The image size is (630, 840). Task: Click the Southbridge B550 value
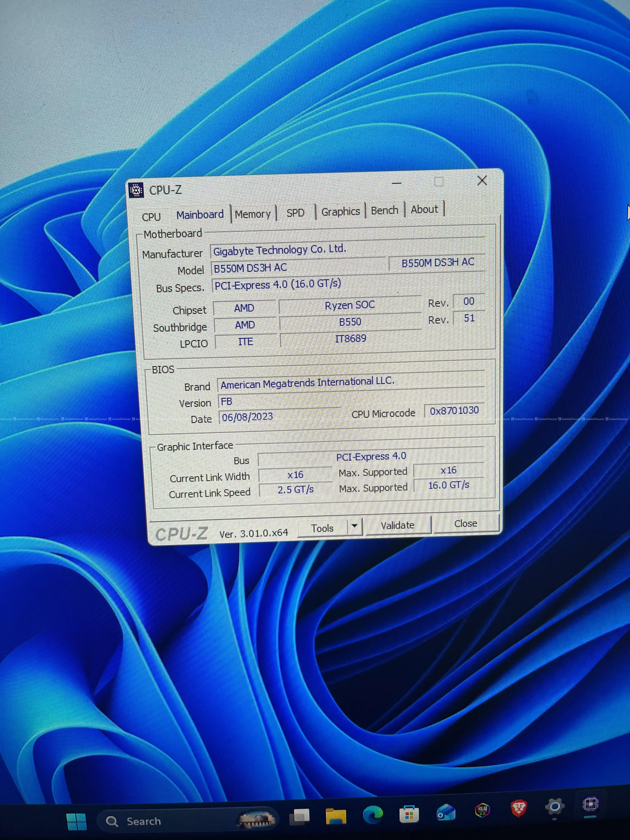350,322
